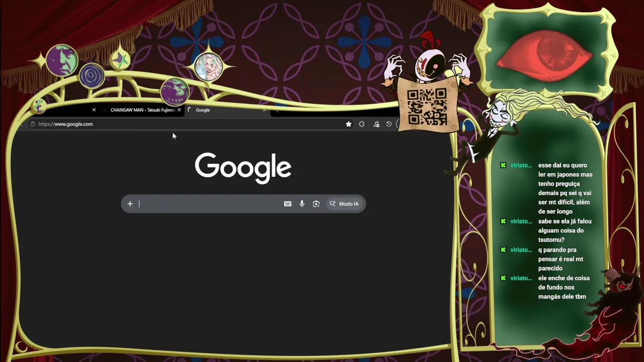Click chat message "ele enche de coisa de fundo"

563,287
